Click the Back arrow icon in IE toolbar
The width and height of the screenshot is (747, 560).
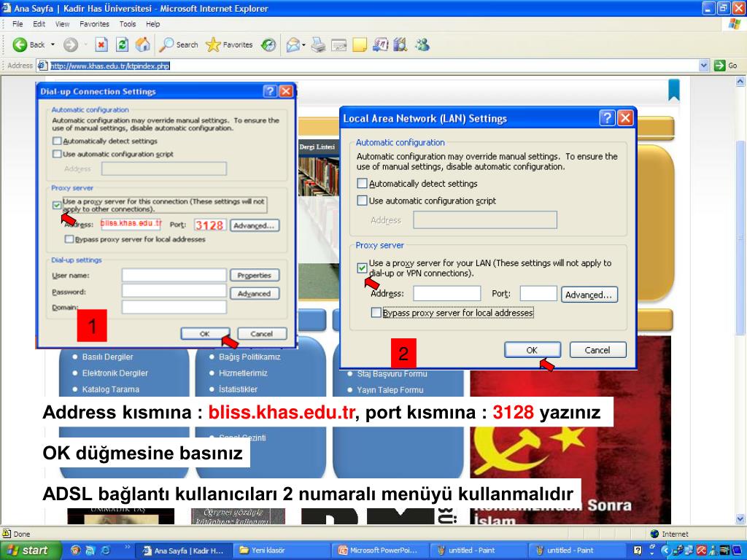20,44
